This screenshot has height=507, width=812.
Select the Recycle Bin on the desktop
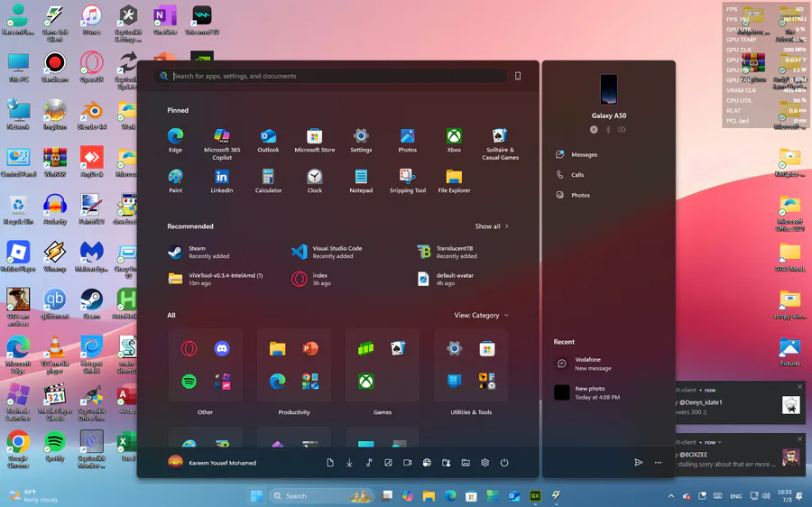point(18,209)
